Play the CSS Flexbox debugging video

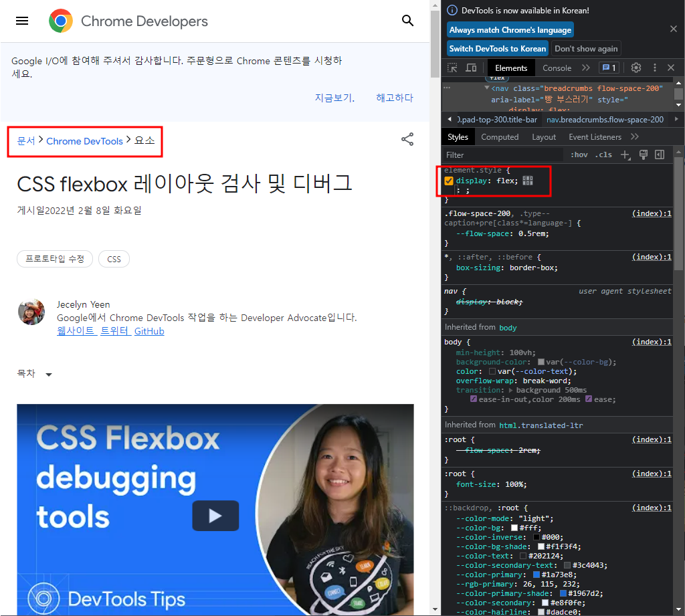click(x=215, y=516)
